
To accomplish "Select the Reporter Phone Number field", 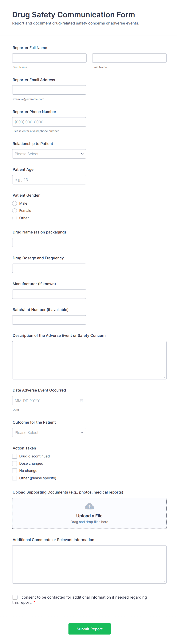I will [x=49, y=122].
